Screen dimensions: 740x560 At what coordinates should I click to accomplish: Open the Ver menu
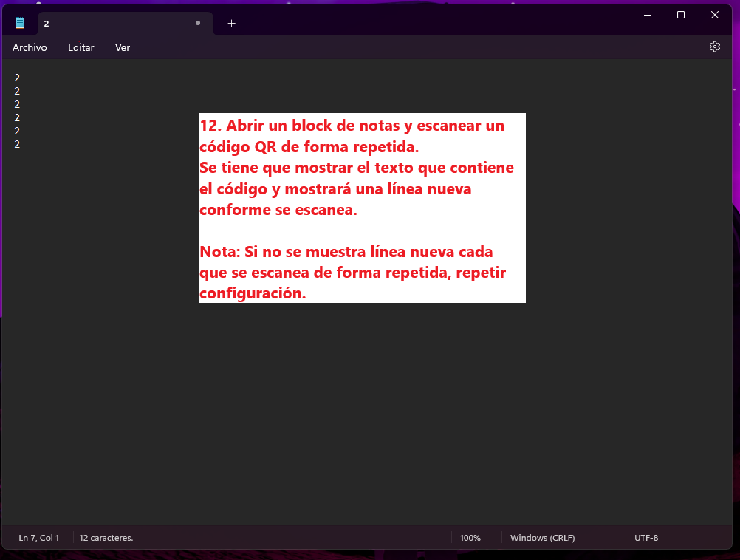click(123, 47)
